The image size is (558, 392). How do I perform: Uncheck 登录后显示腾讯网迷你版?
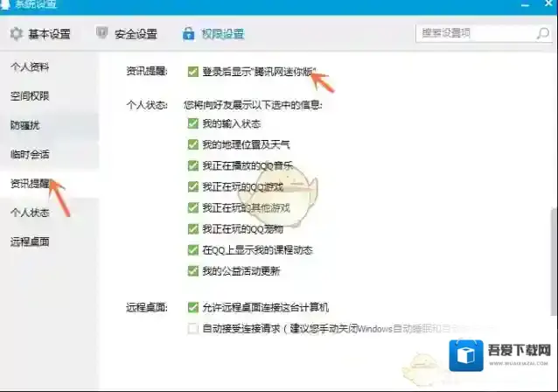[193, 72]
